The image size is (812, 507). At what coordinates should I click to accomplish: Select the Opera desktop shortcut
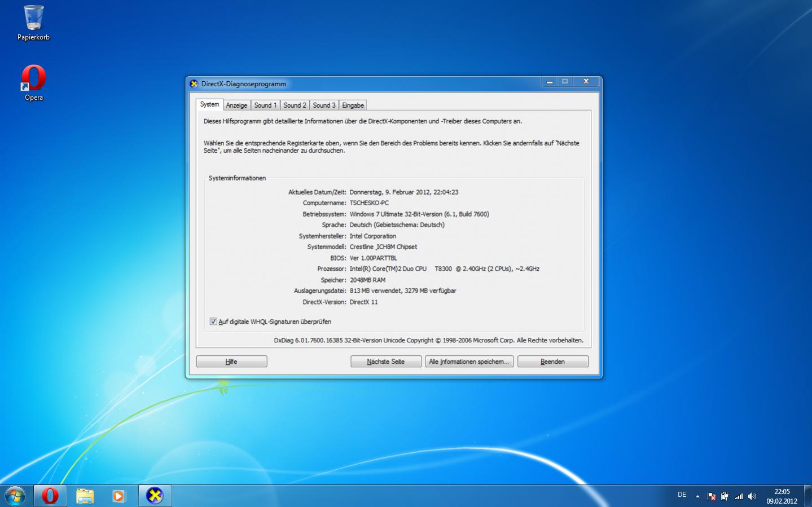pyautogui.click(x=33, y=83)
